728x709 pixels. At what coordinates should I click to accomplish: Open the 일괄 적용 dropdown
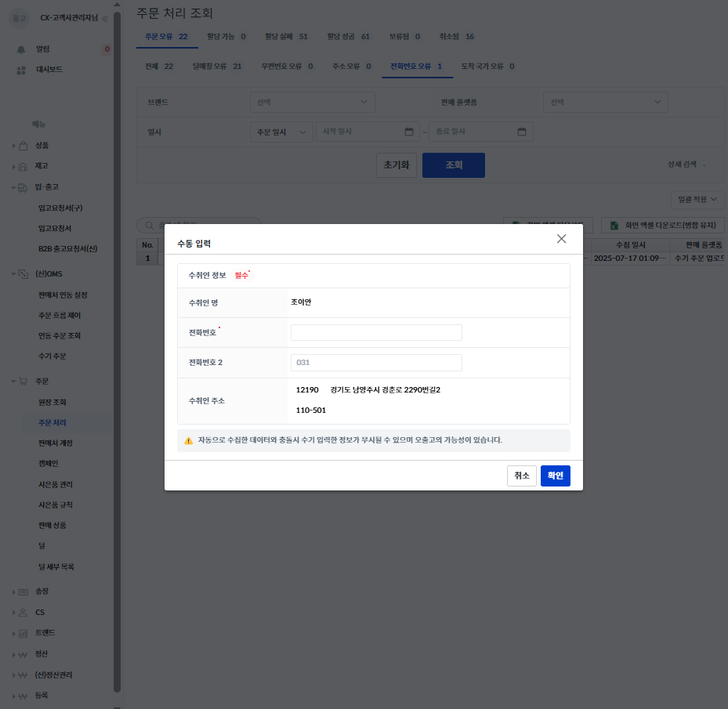[697, 199]
